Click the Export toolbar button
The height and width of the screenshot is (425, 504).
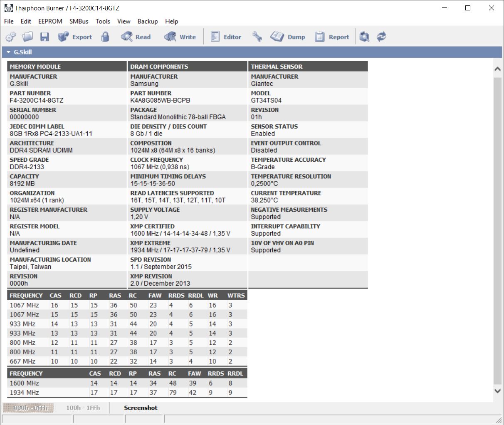click(75, 37)
